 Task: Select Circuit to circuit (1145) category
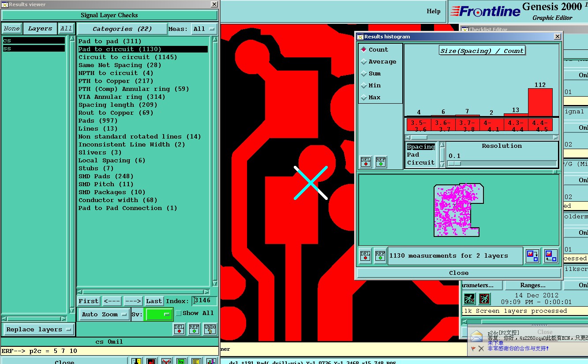(x=127, y=57)
